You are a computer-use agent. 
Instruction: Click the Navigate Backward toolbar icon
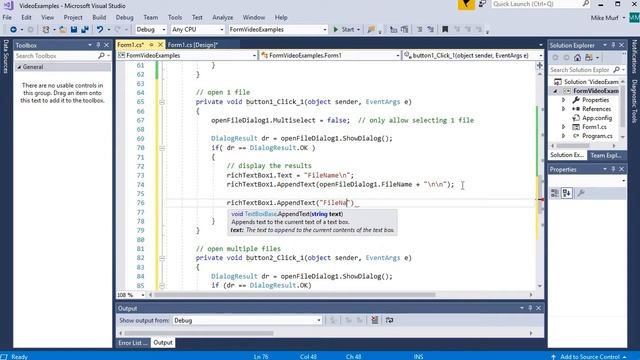click(13, 29)
